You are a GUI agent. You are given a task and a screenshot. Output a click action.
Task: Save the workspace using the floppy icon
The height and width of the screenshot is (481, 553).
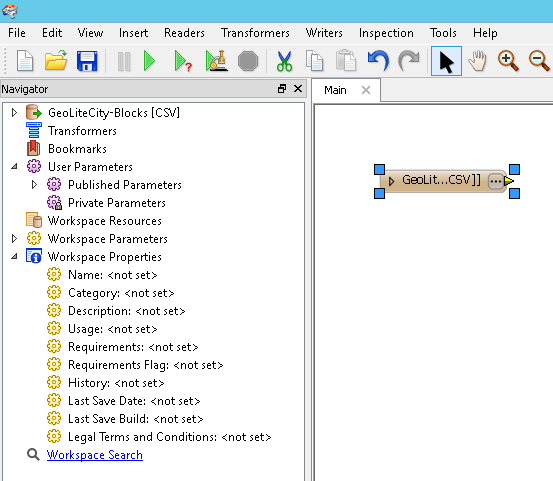[x=87, y=61]
